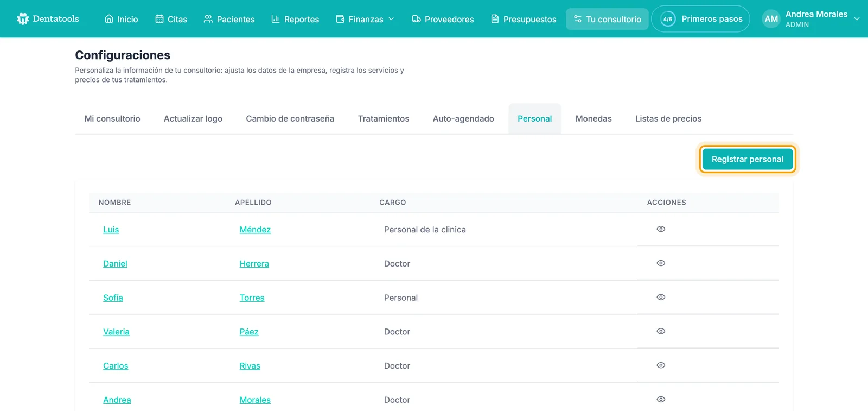The height and width of the screenshot is (411, 868).
Task: Open the Valeria name link
Action: click(116, 332)
